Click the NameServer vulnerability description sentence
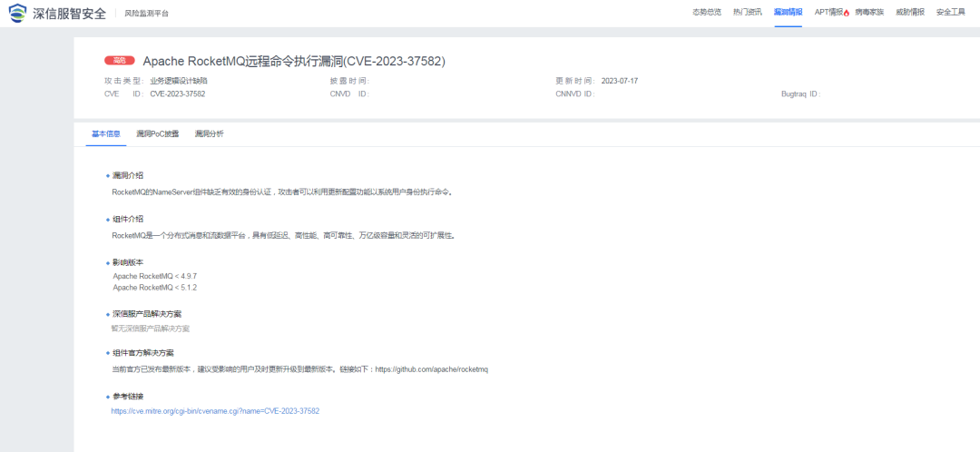 point(282,192)
